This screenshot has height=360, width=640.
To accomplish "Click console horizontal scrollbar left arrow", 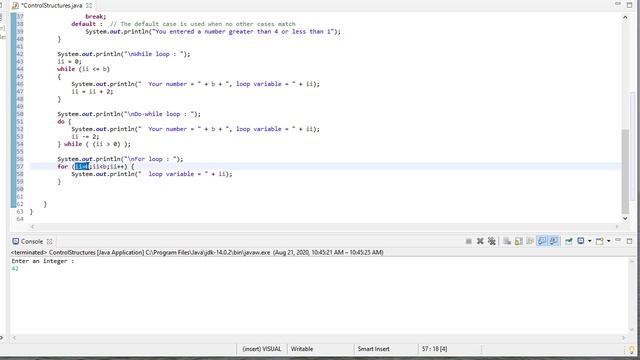I will (x=14, y=338).
